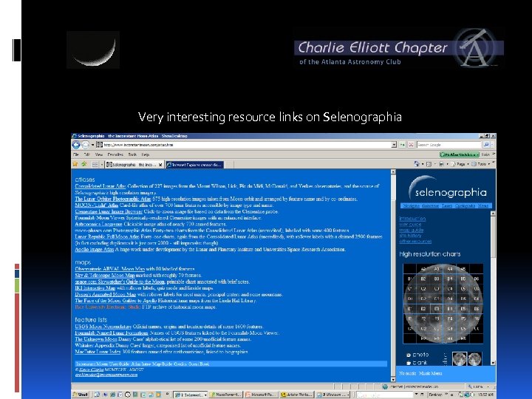Click the Home icon in command bar
Screen dimensions: 532x399
click(x=417, y=164)
